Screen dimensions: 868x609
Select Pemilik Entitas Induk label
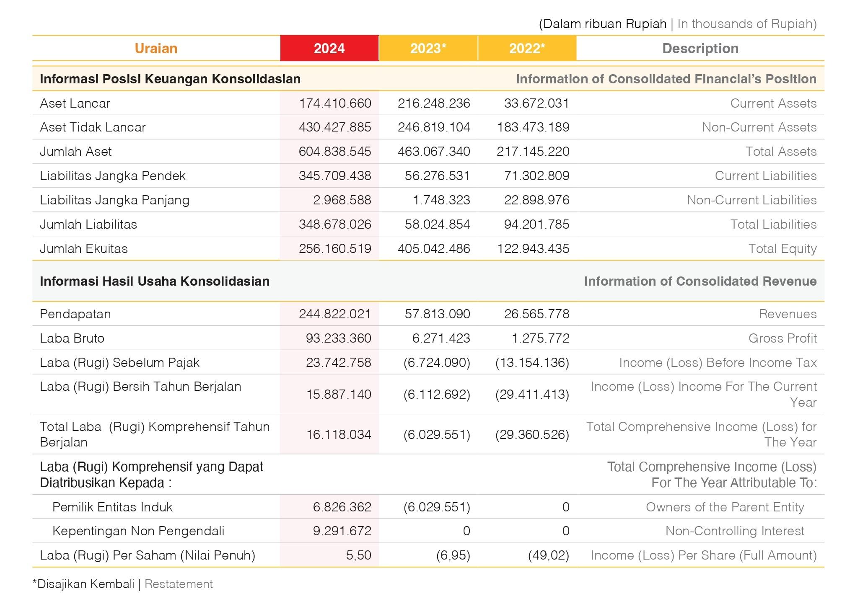[112, 507]
